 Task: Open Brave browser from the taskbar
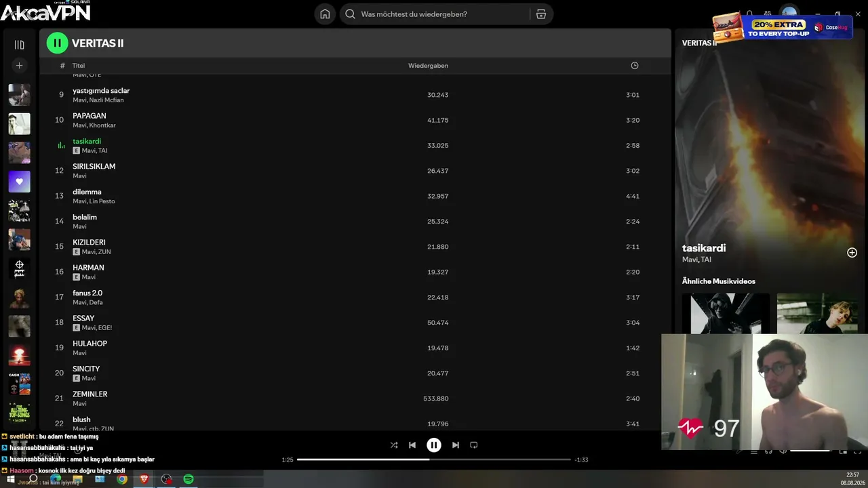144,479
